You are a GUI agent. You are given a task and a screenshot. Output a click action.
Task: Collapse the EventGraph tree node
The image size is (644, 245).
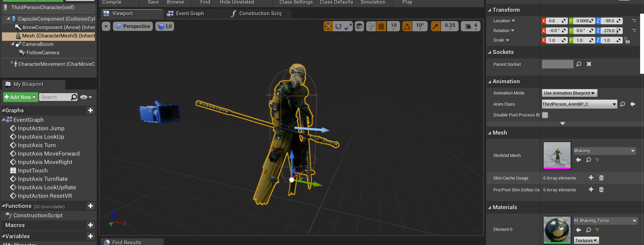coord(3,119)
